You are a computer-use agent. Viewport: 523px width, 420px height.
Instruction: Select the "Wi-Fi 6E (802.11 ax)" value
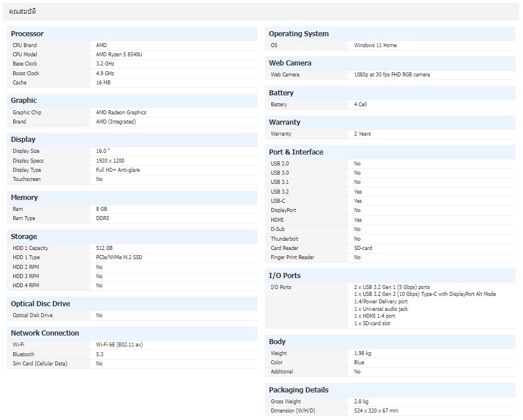pos(120,345)
